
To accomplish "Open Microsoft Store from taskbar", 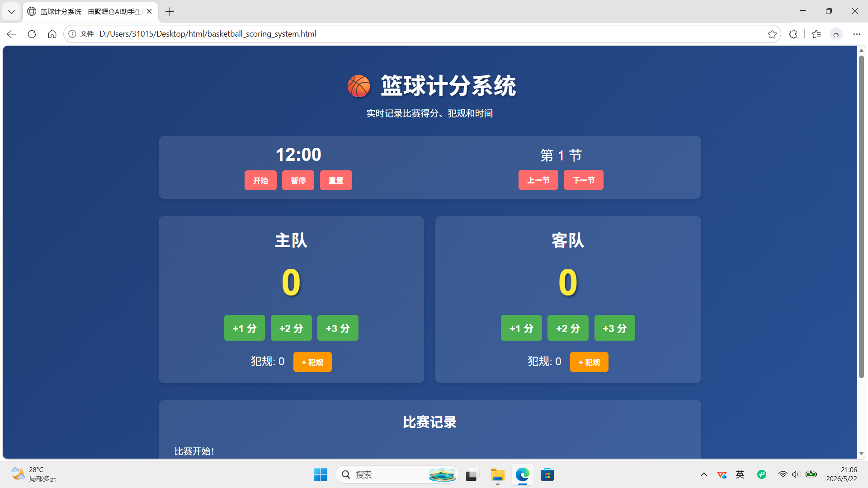I will 547,475.
